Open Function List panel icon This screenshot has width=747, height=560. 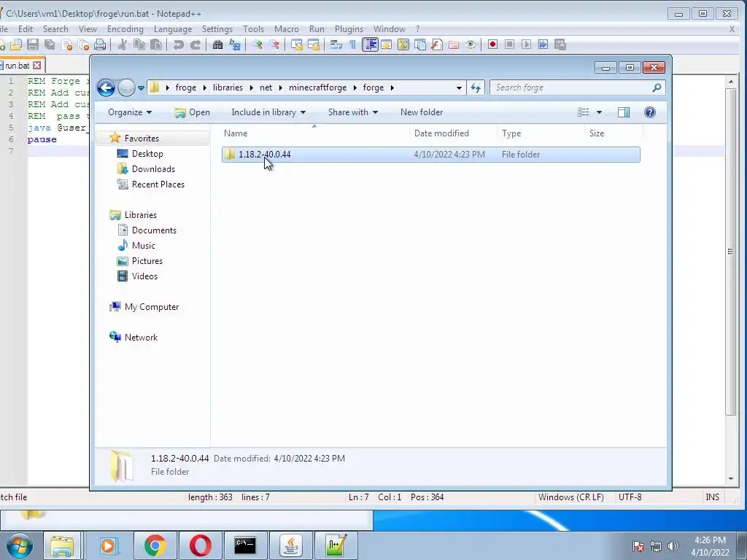click(x=437, y=44)
